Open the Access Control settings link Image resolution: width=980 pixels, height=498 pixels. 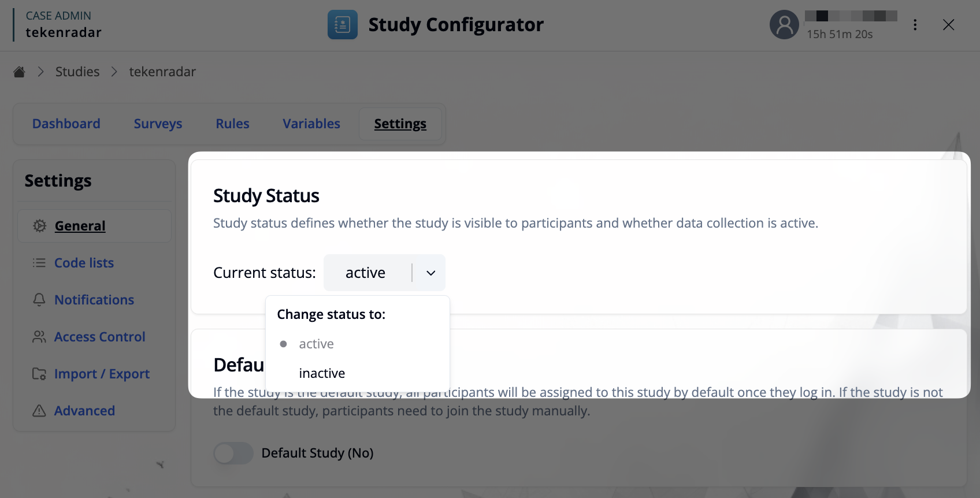point(99,337)
